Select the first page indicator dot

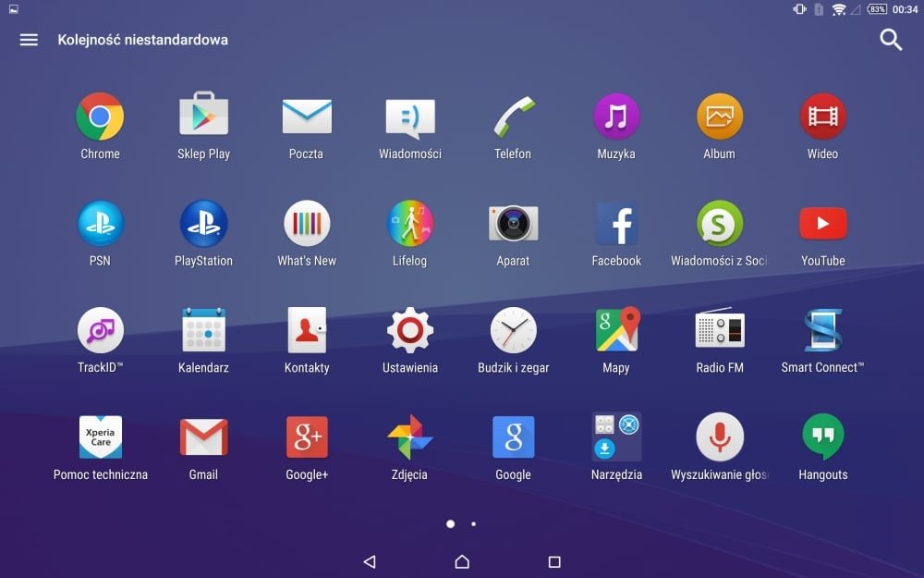450,523
